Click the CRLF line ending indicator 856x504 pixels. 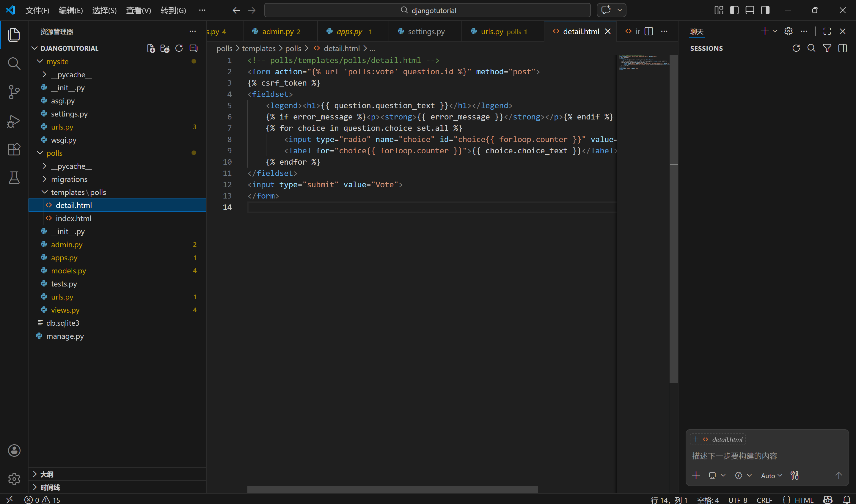pos(764,500)
